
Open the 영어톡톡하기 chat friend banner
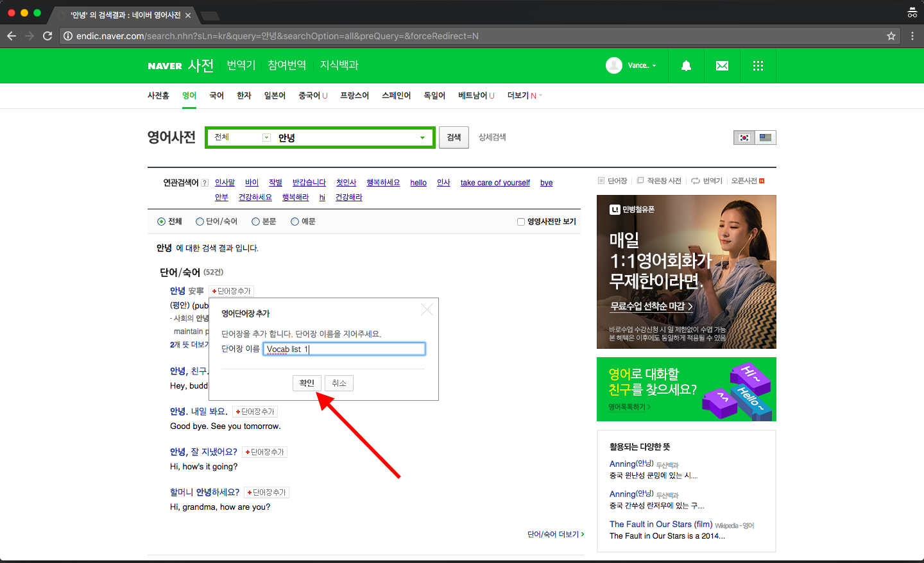[x=687, y=389]
